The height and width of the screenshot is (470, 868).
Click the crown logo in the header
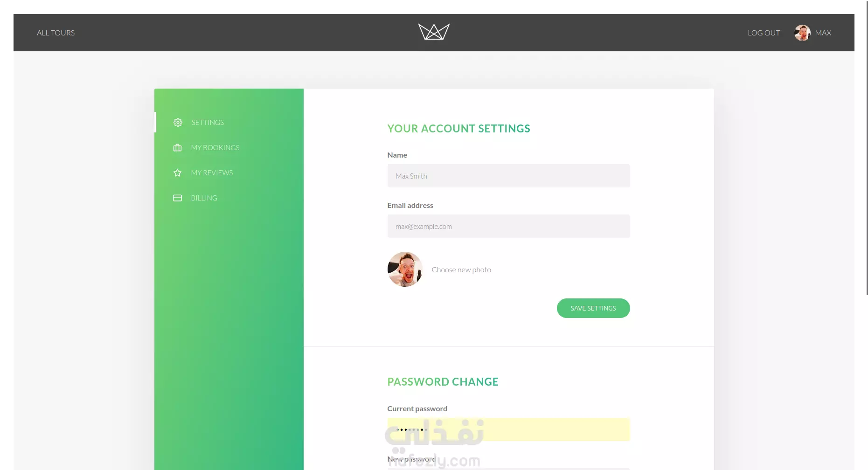point(434,32)
